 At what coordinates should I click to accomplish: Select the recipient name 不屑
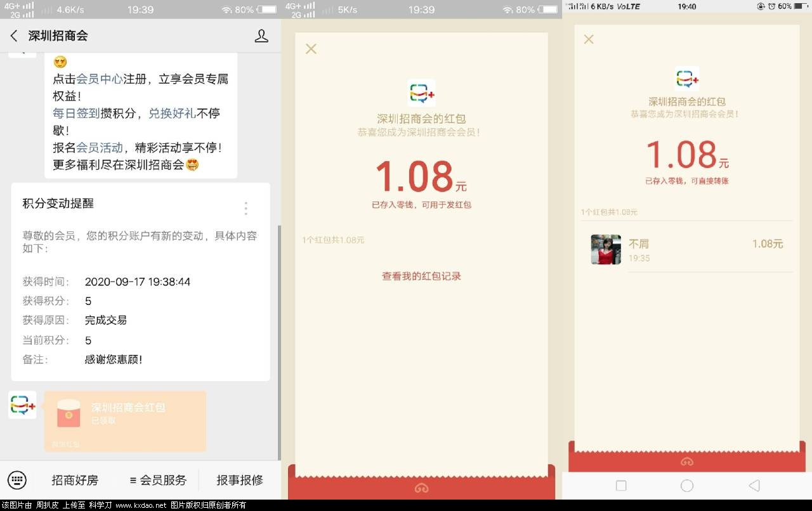(x=639, y=243)
